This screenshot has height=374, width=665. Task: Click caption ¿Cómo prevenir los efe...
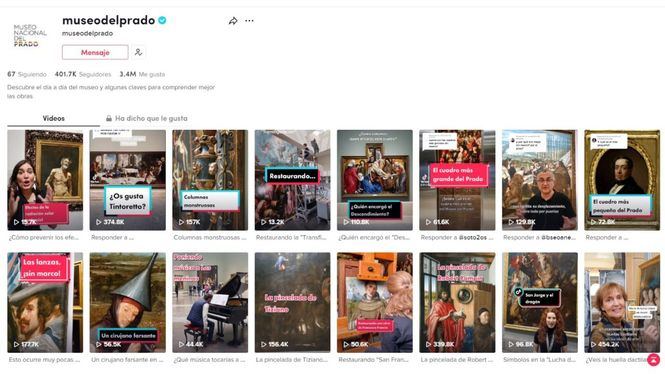[44, 237]
